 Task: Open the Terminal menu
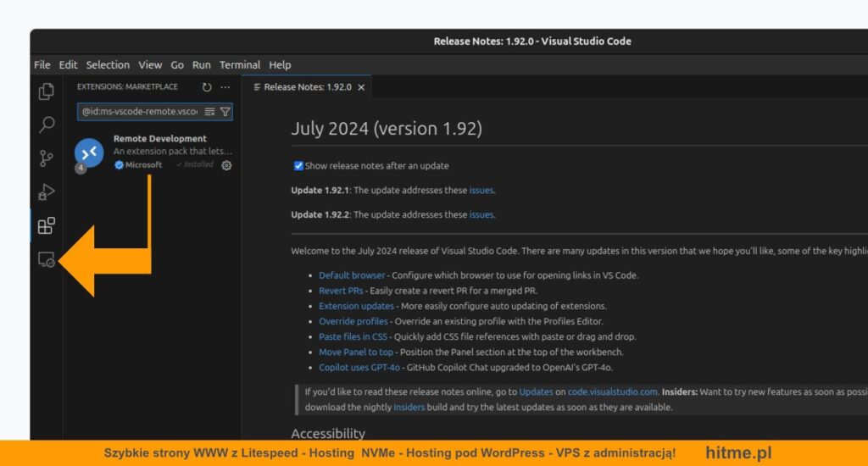[x=240, y=64]
